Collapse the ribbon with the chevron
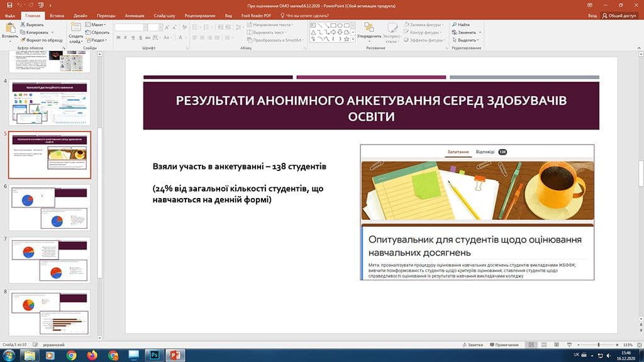Viewport: 644px width, 362px height. [639, 48]
